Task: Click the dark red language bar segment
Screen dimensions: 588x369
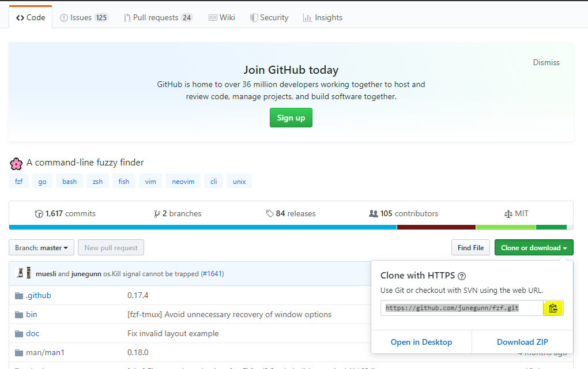Action: 436,227
